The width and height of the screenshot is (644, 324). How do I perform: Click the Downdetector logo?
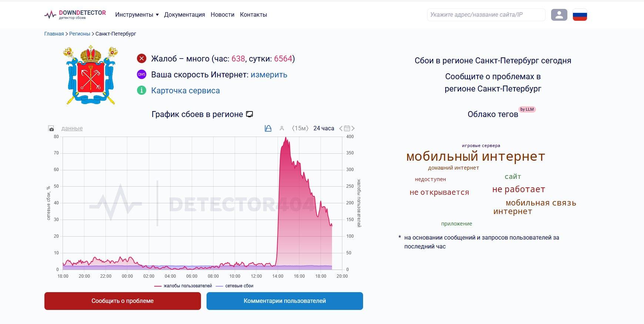pos(75,14)
